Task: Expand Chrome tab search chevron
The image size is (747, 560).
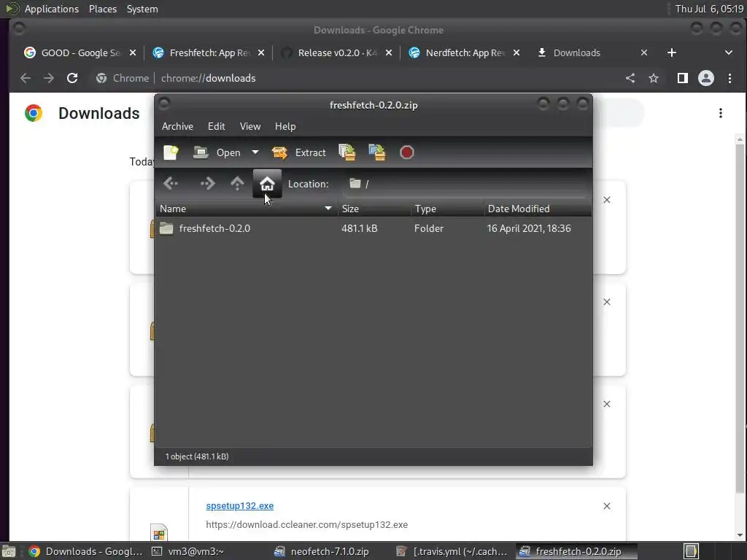Action: point(729,52)
